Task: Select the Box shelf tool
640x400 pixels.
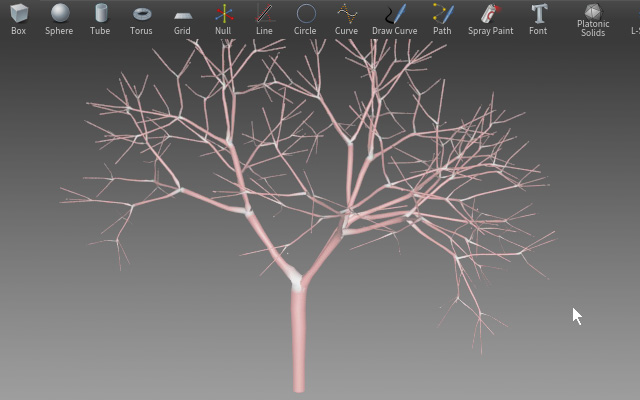Action: click(18, 19)
